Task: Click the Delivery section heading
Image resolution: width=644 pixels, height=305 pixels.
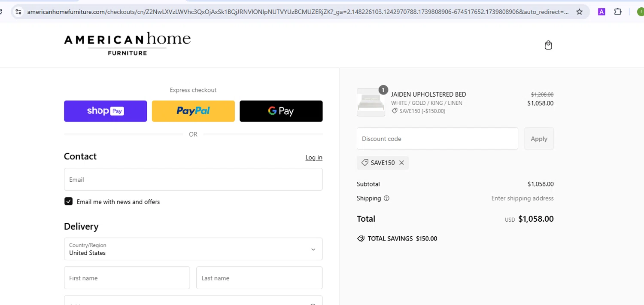Action: [x=81, y=226]
